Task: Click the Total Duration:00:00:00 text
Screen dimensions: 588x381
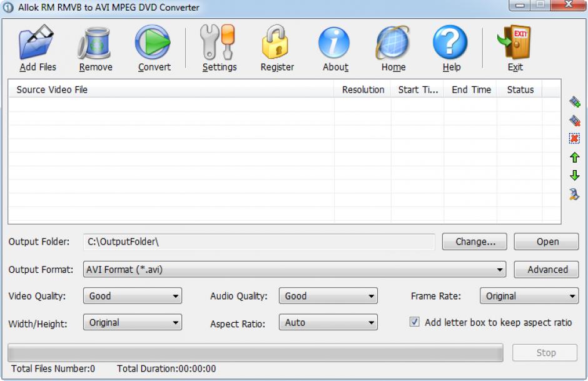Action: click(x=166, y=368)
